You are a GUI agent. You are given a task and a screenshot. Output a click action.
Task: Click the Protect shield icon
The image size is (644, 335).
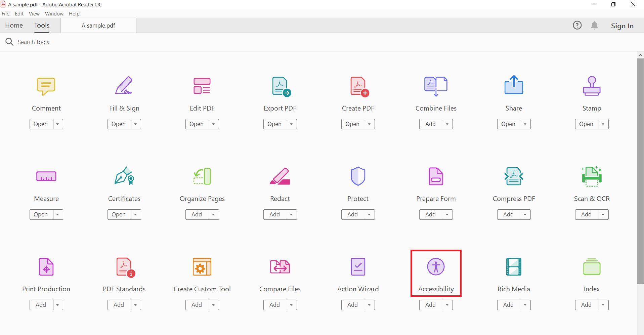pos(358,176)
